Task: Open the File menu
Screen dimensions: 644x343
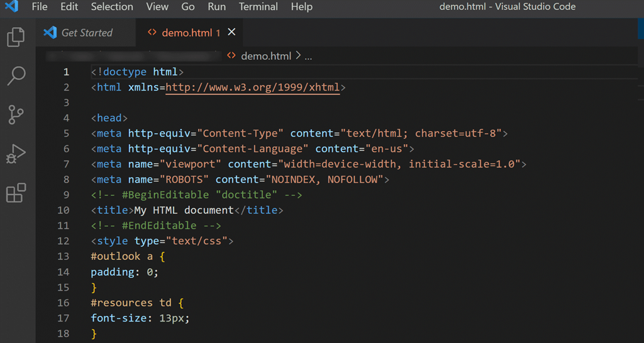Action: tap(40, 6)
